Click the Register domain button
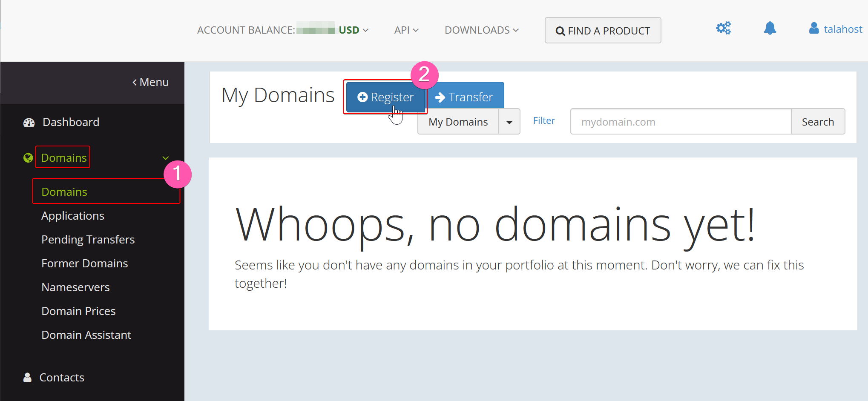This screenshot has height=401, width=868. click(385, 97)
